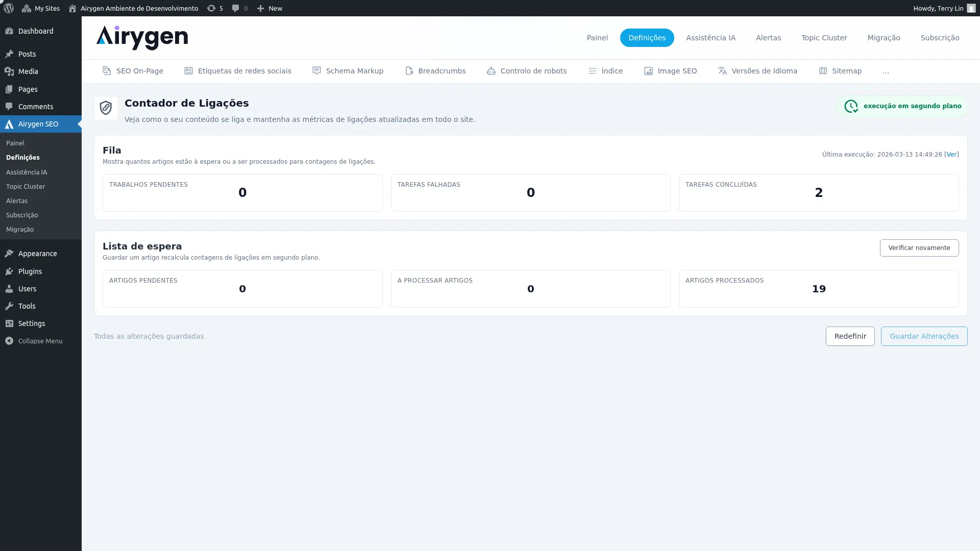Image resolution: width=980 pixels, height=551 pixels.
Task: Open the Ver link for last execution
Action: click(951, 155)
